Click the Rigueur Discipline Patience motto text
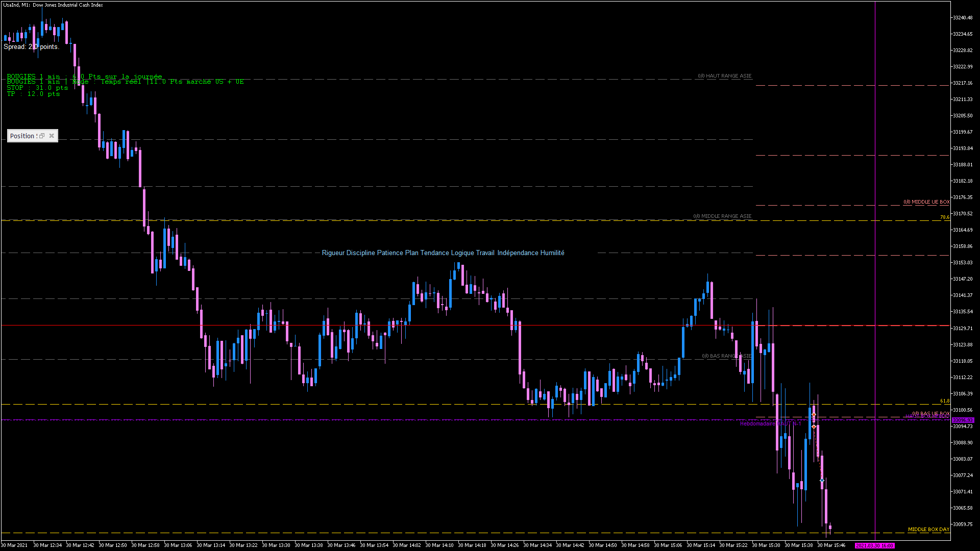Viewport: 980px width, 551px height. (x=443, y=253)
